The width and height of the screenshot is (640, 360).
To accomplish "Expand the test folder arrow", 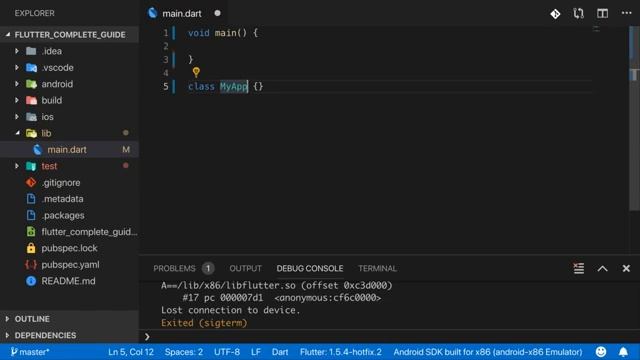I will pyautogui.click(x=17, y=166).
